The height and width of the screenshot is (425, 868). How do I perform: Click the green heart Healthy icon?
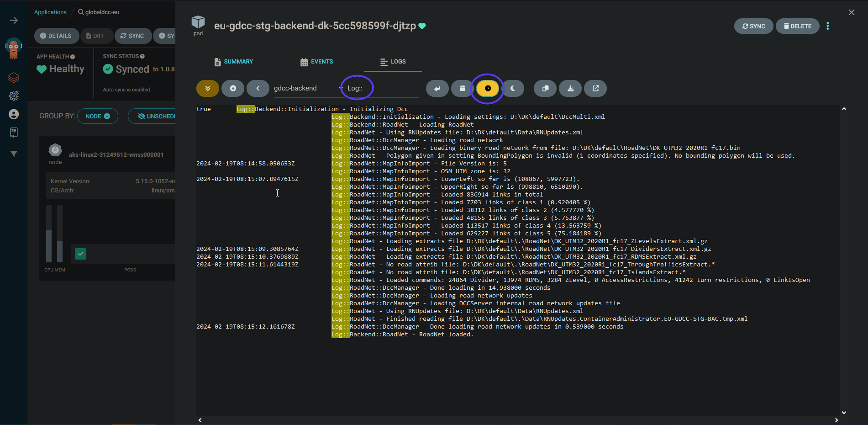point(42,69)
